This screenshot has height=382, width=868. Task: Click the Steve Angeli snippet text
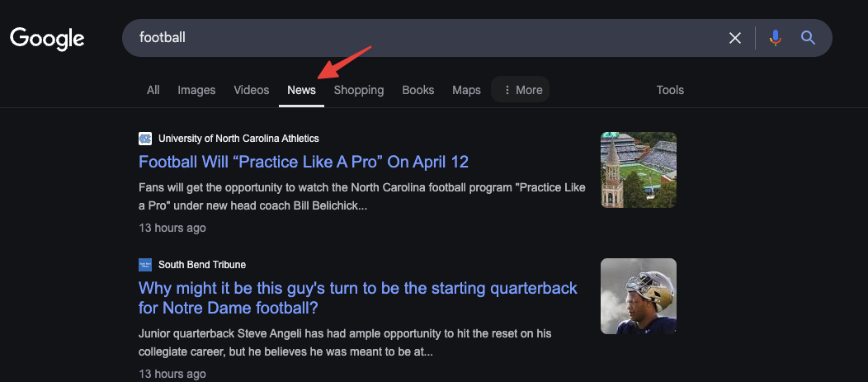tap(345, 342)
